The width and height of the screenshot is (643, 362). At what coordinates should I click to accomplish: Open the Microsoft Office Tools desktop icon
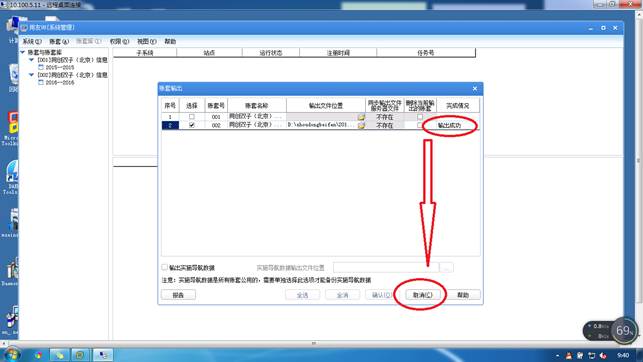(x=11, y=128)
